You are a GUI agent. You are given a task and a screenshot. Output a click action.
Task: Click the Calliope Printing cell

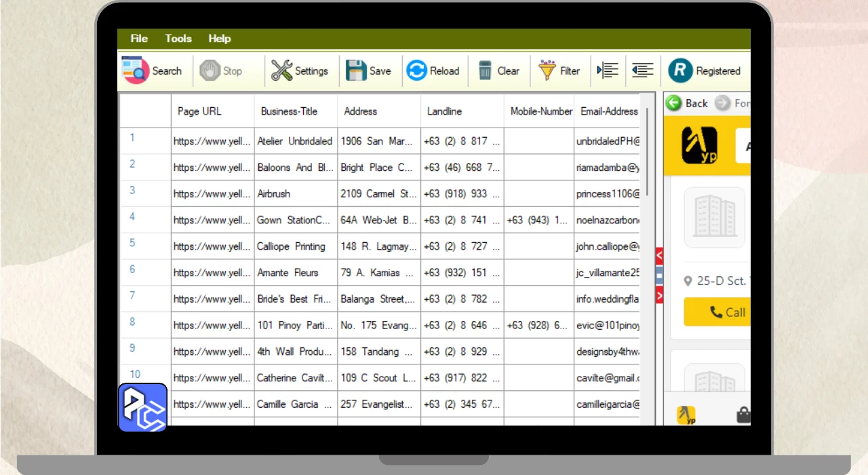point(296,246)
